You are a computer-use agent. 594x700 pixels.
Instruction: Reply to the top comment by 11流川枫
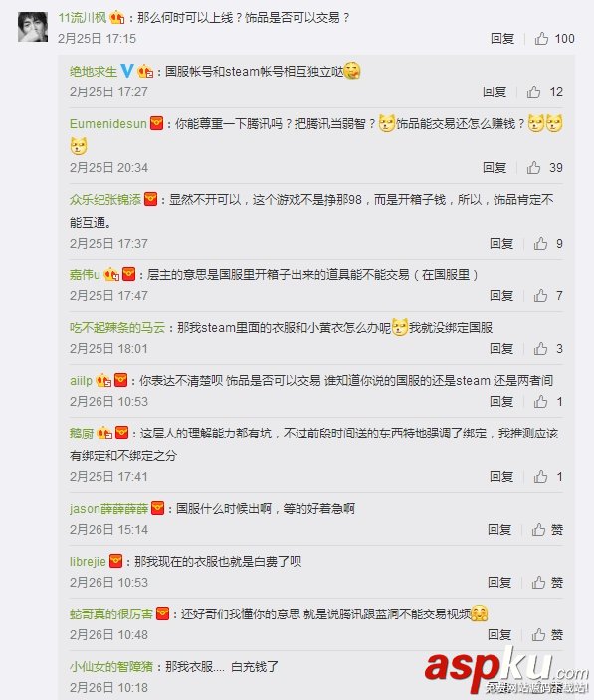coord(502,39)
